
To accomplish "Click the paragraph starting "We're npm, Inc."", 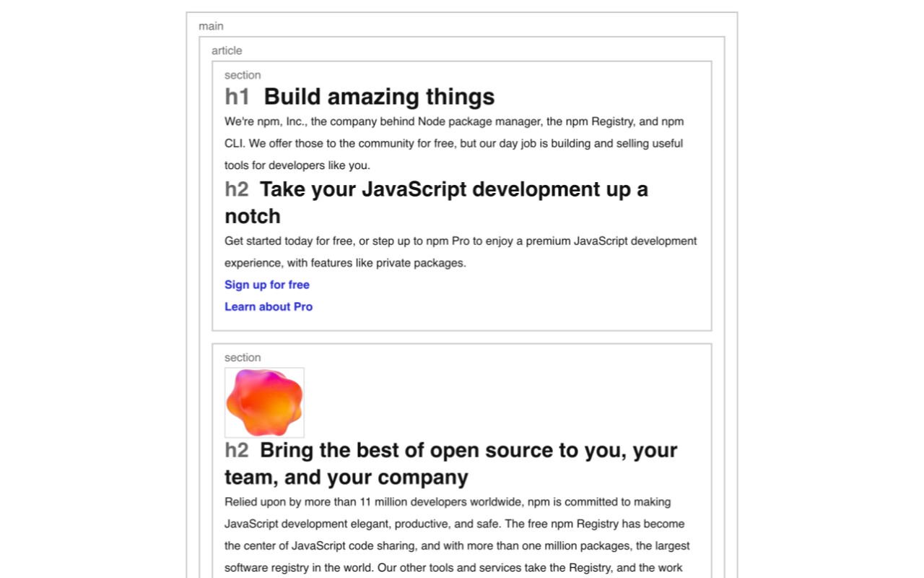I will tap(454, 143).
